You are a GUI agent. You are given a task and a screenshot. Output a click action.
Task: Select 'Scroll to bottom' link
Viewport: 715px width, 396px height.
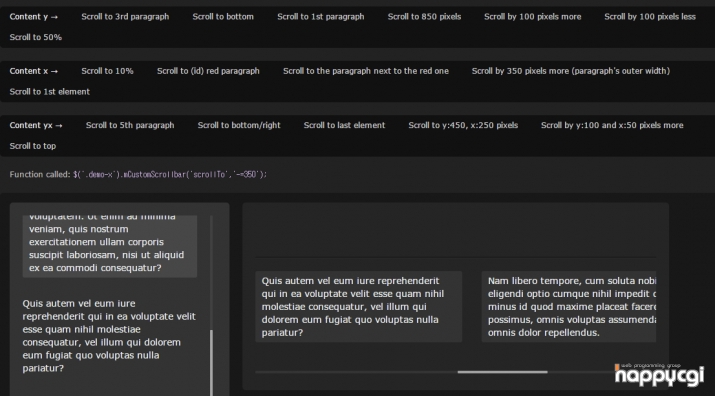coord(223,17)
